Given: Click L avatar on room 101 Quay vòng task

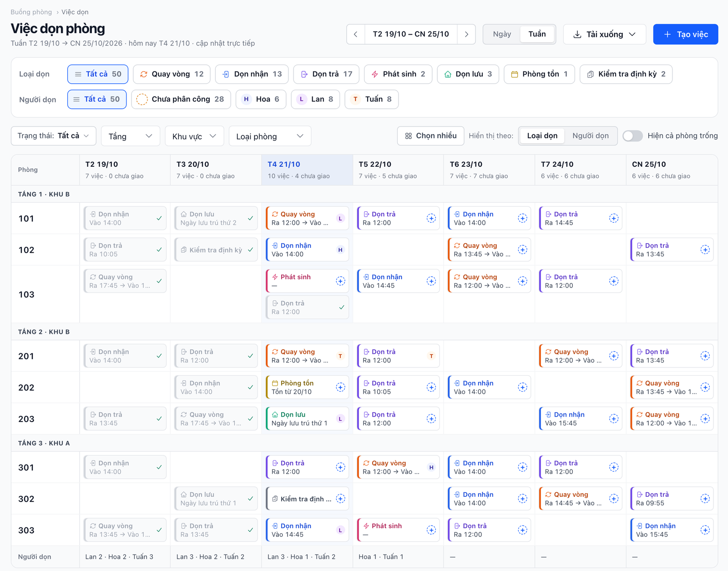Looking at the screenshot, I should (x=340, y=219).
